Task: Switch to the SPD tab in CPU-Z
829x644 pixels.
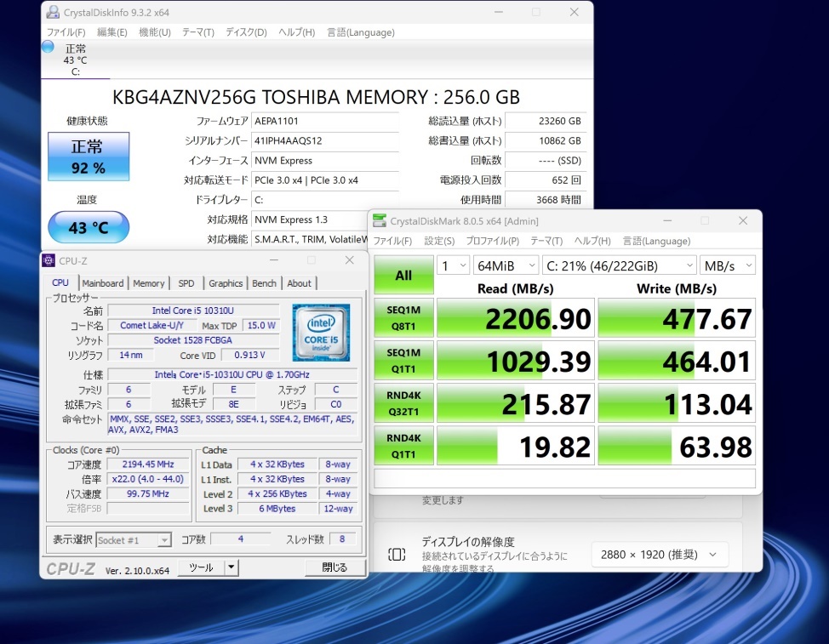Action: [x=186, y=283]
